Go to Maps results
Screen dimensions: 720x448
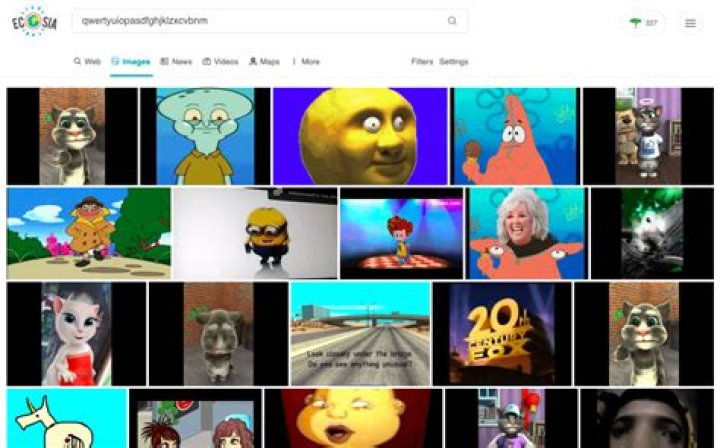tap(264, 62)
